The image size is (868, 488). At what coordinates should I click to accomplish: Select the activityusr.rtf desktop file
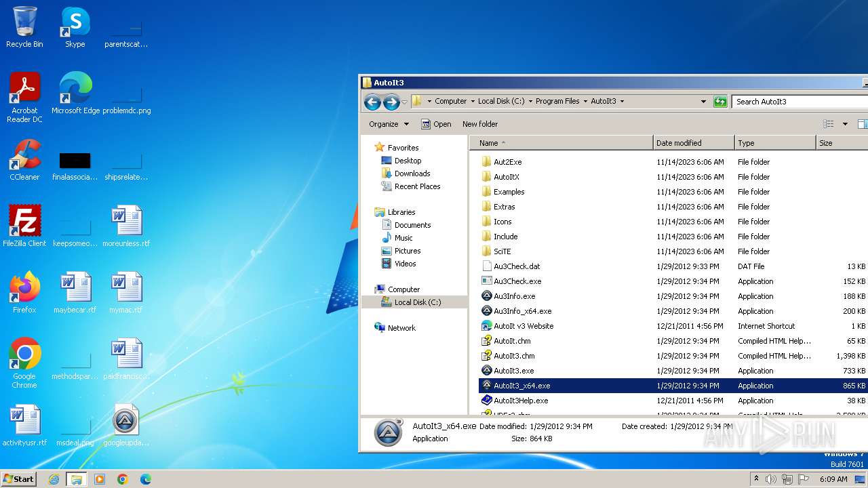pos(24,426)
